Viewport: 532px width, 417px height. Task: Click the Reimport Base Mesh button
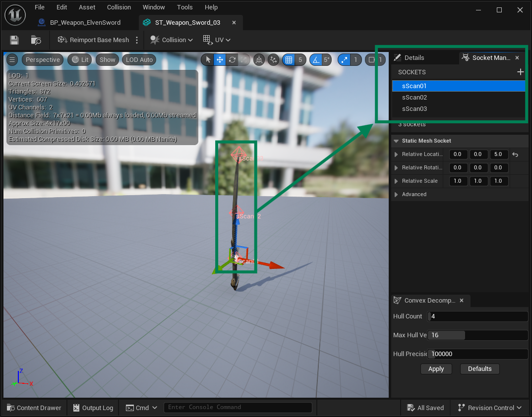pos(93,40)
